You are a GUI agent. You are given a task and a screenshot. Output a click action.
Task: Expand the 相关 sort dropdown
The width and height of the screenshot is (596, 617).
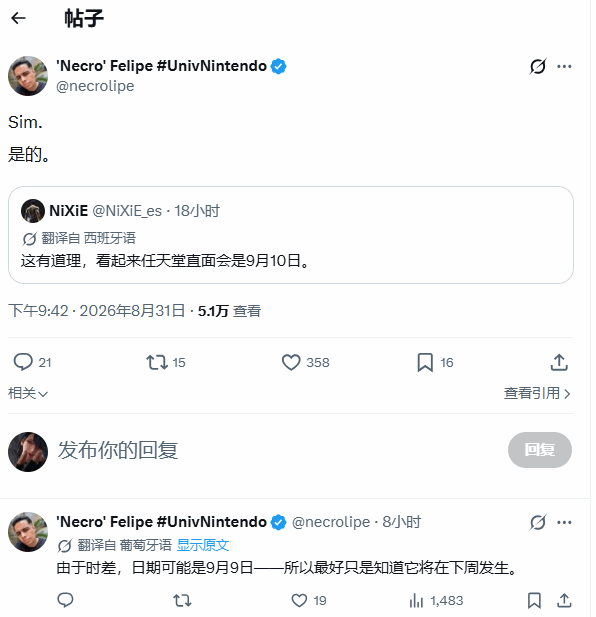click(x=28, y=393)
